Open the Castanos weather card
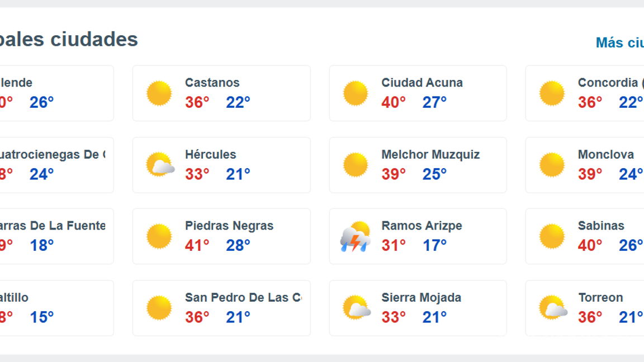Screen dimensions: 644x362 tap(221, 93)
